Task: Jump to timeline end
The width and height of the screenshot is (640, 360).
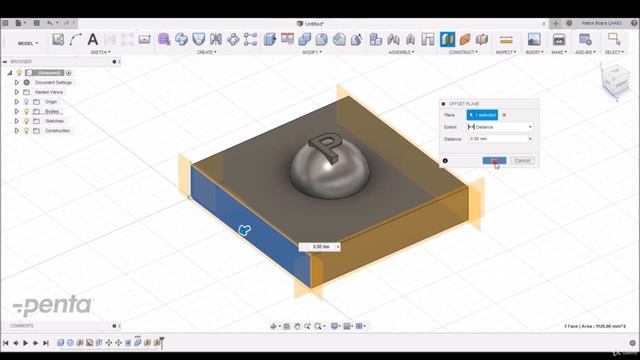Action: coord(46,343)
